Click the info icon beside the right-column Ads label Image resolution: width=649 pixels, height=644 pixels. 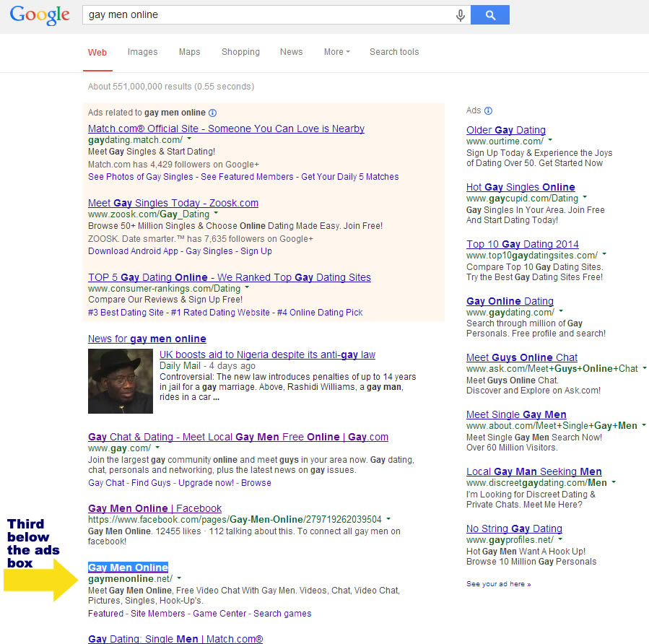coord(489,110)
